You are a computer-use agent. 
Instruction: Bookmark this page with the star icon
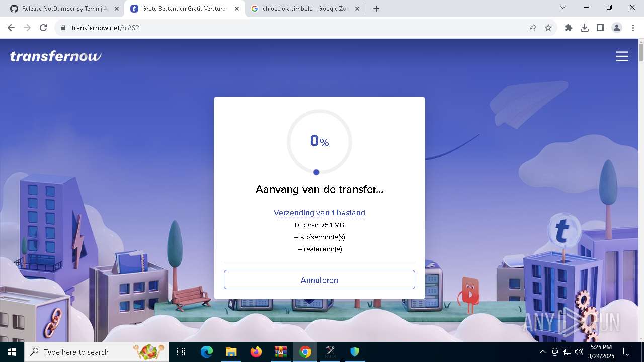[548, 28]
